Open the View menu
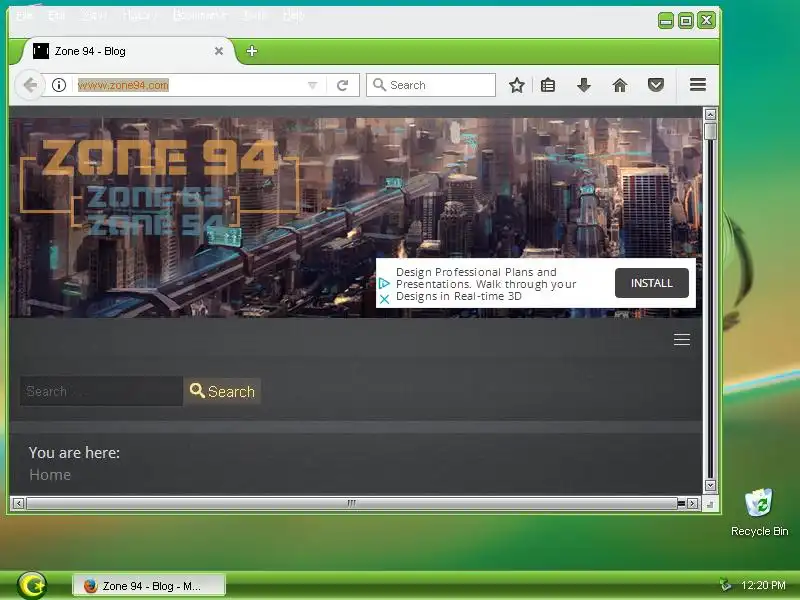The height and width of the screenshot is (600, 800). point(94,15)
